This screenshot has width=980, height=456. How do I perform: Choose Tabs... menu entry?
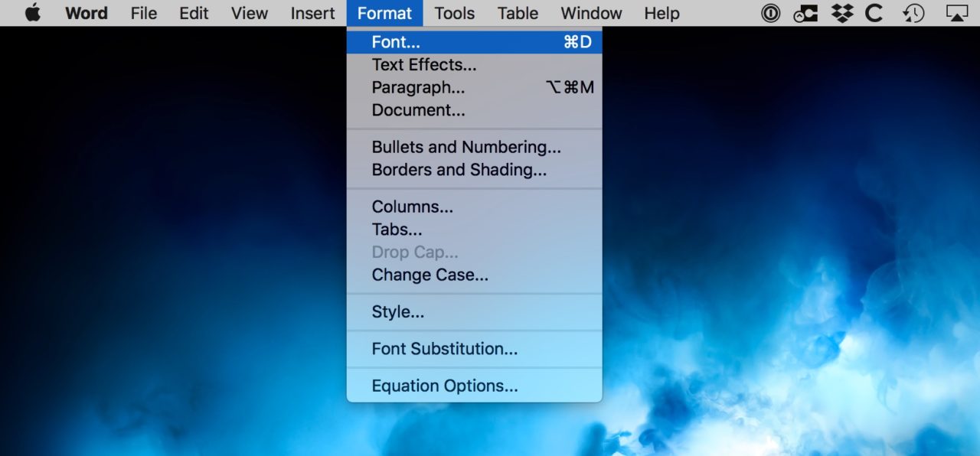[x=475, y=230]
